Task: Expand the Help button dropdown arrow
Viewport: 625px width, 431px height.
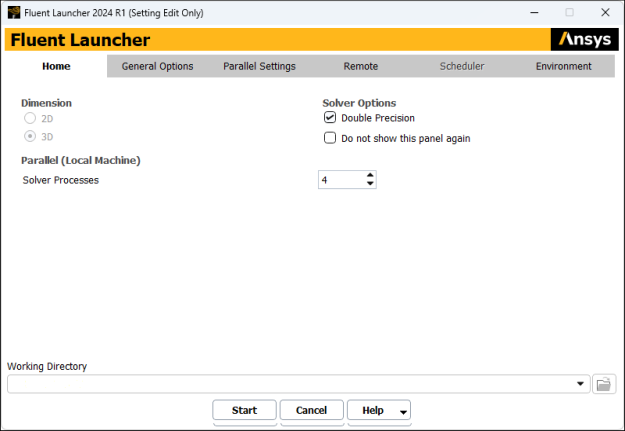Action: (x=403, y=411)
